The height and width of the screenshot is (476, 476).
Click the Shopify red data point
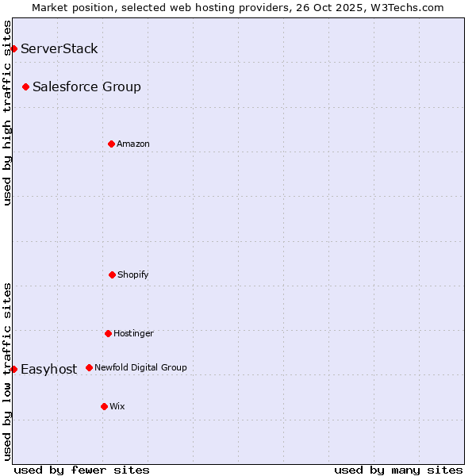tap(113, 274)
